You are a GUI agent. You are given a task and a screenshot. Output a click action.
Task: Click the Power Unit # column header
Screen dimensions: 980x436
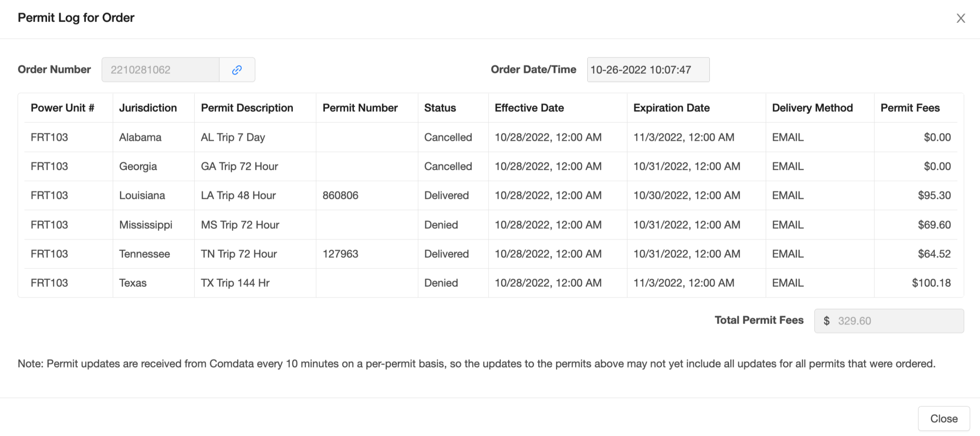click(x=63, y=108)
